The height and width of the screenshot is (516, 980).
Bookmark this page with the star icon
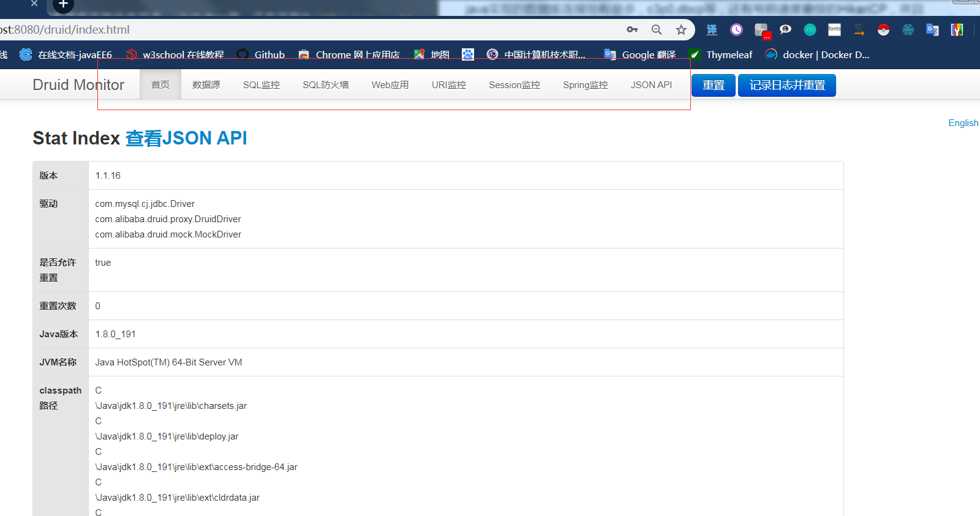click(681, 29)
